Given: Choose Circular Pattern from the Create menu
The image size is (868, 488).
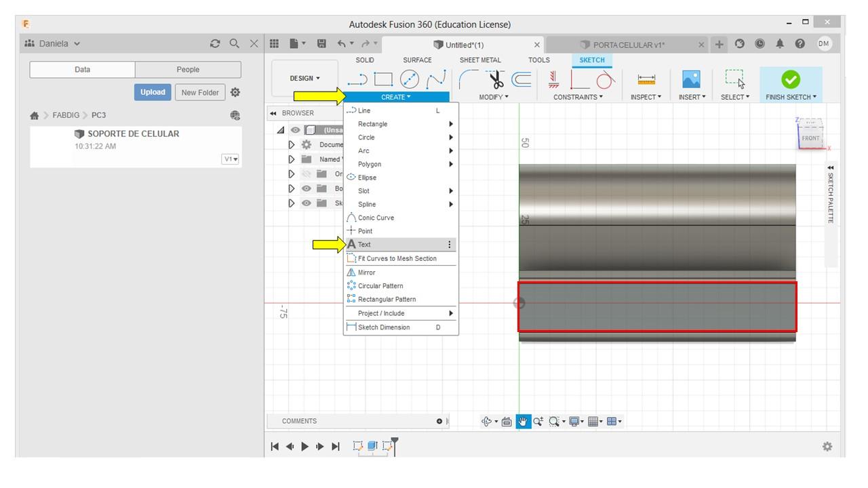Looking at the screenshot, I should coord(400,286).
